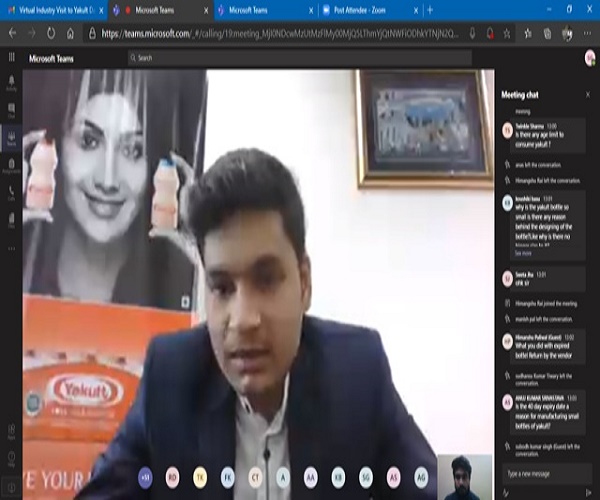Screen dimensions: 600x500
Task: Select participant avatar CT
Action: pyautogui.click(x=255, y=477)
